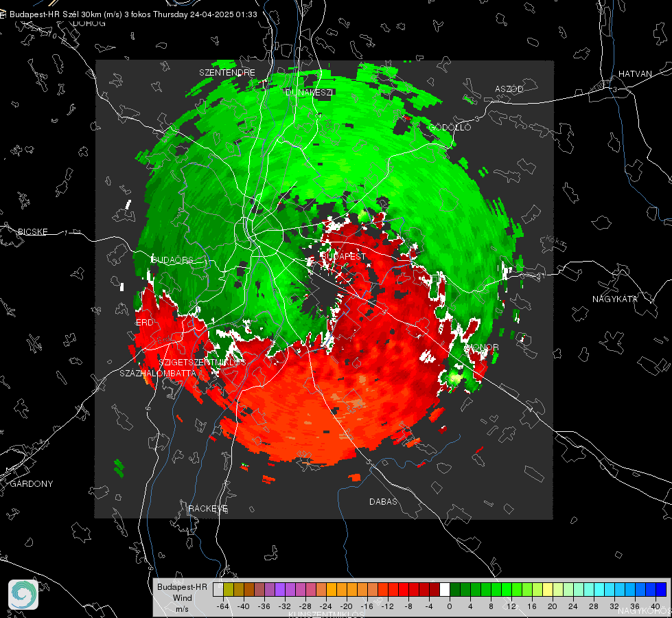Select the SZAZHALOMBATTA label
Image resolution: width=672 pixels, height=618 pixels.
tap(158, 373)
